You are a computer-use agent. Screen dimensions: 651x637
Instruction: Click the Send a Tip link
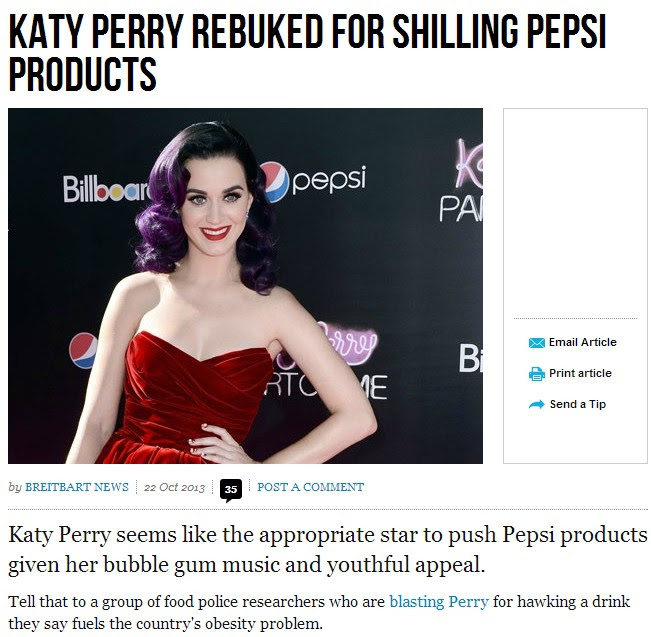click(x=578, y=404)
